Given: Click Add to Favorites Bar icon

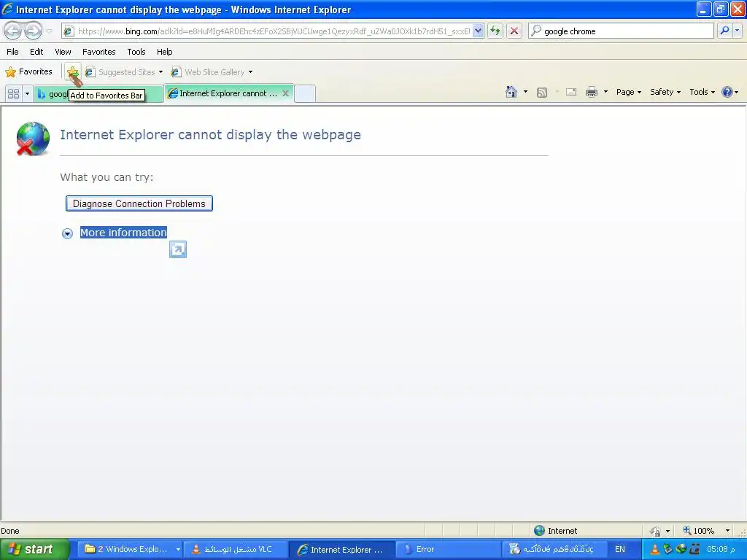Looking at the screenshot, I should point(73,72).
